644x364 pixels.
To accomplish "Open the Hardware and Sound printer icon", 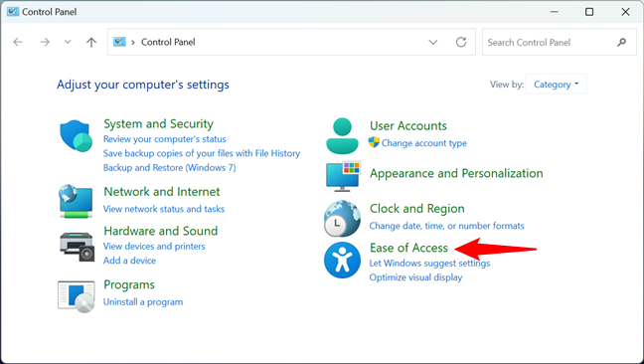I will tap(78, 247).
